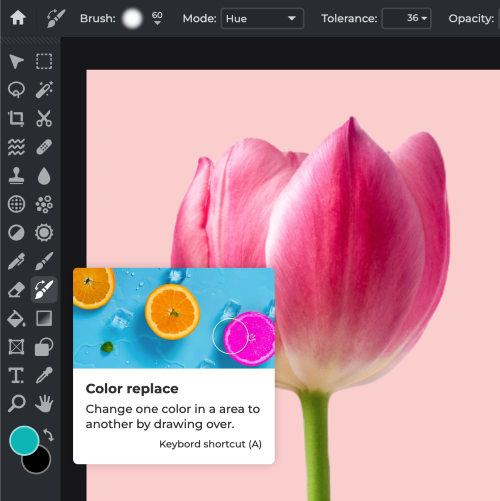Select the Sponge tool with spiky circle
The width and height of the screenshot is (500, 501).
pyautogui.click(x=44, y=233)
